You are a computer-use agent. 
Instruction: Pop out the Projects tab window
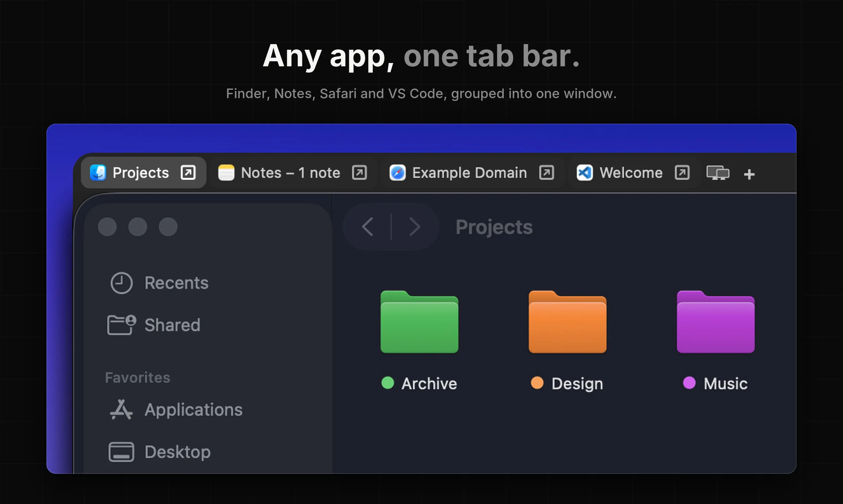(x=188, y=172)
